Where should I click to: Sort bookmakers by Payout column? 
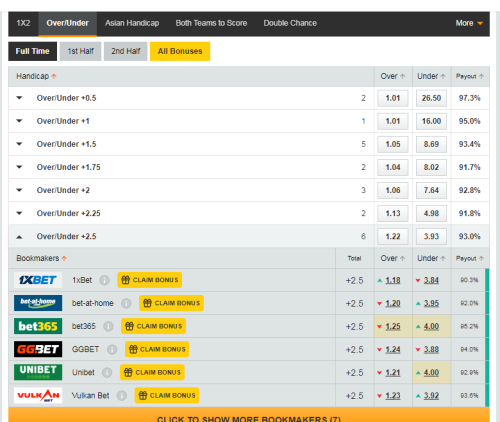tap(470, 258)
